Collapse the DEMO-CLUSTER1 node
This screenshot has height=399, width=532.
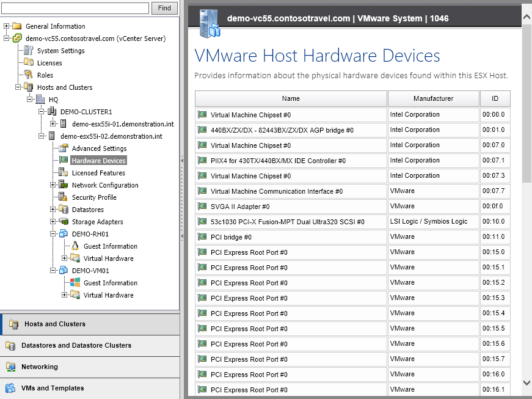[x=41, y=111]
